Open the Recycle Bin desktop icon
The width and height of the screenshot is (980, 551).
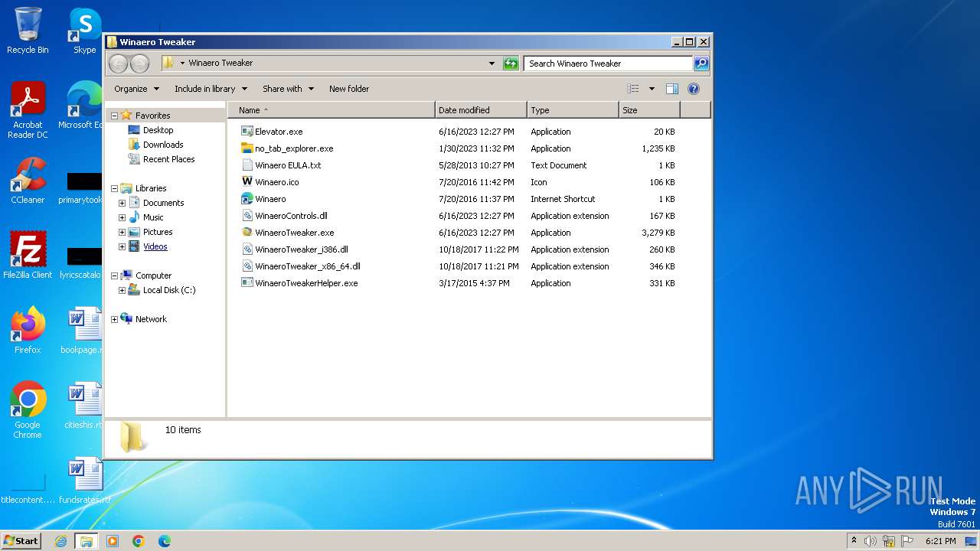pyautogui.click(x=28, y=31)
